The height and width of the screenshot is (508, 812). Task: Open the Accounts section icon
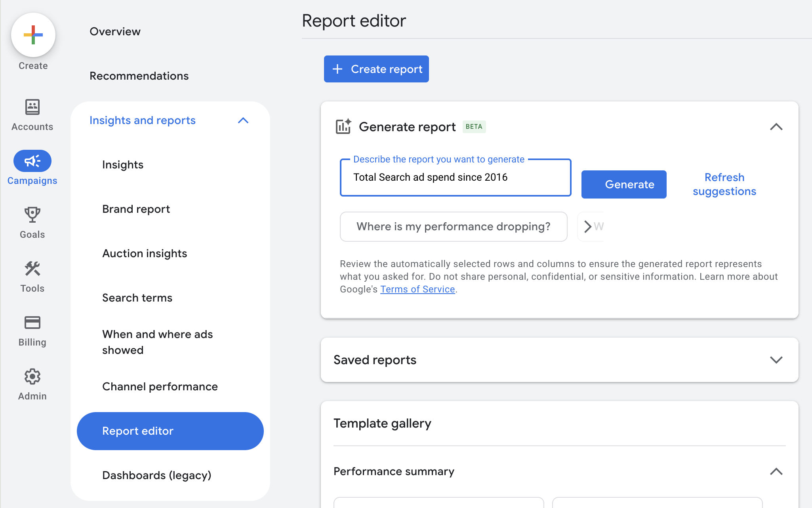[32, 107]
